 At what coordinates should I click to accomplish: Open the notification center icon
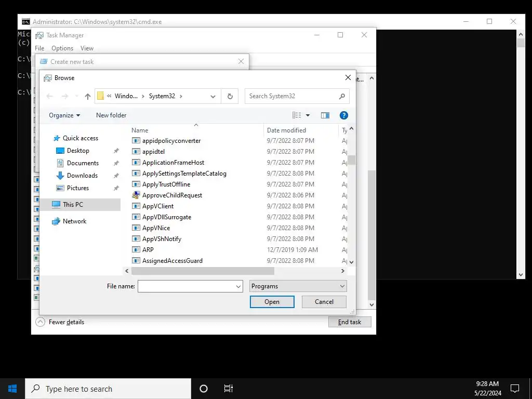(x=515, y=389)
